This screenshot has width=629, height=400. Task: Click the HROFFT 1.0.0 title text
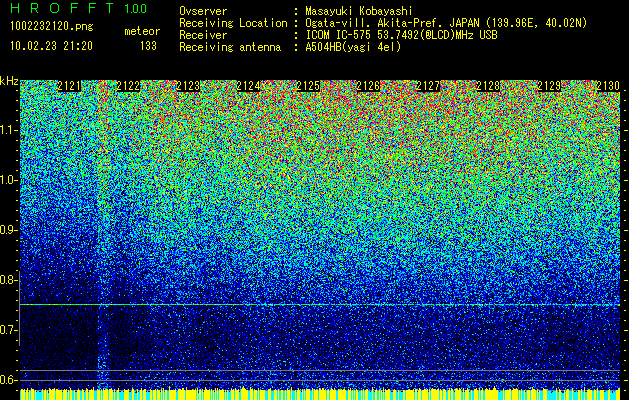click(x=79, y=8)
